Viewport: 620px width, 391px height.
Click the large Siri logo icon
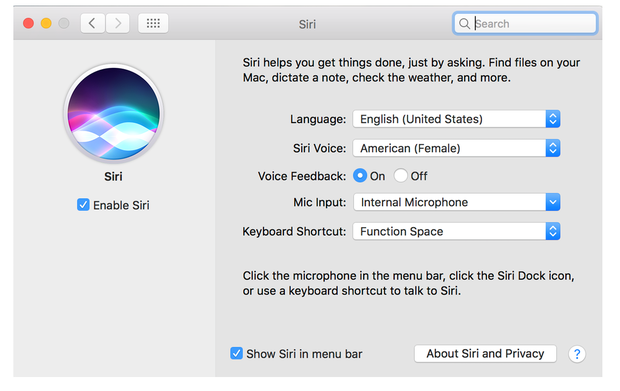pos(113,113)
